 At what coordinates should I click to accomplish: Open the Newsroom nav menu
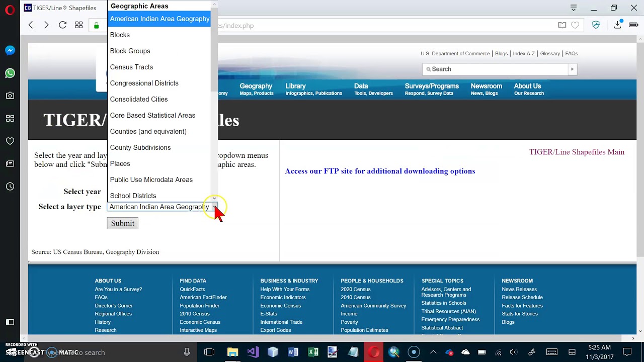[x=486, y=89]
